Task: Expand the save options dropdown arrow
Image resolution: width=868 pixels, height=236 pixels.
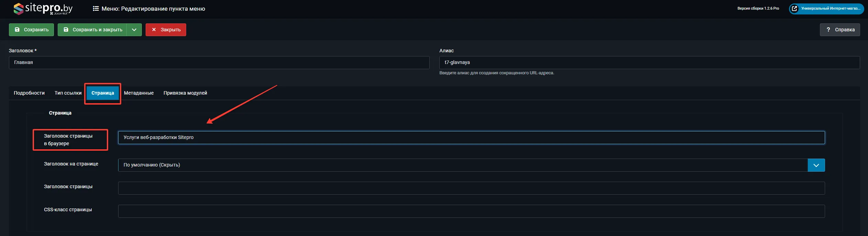Action: coord(134,30)
